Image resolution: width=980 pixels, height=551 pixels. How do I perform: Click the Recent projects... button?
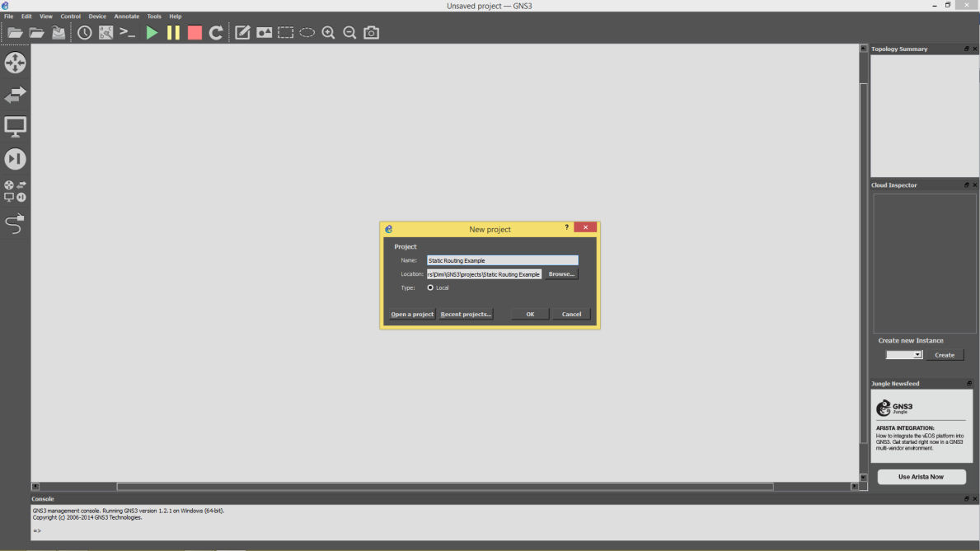point(466,315)
